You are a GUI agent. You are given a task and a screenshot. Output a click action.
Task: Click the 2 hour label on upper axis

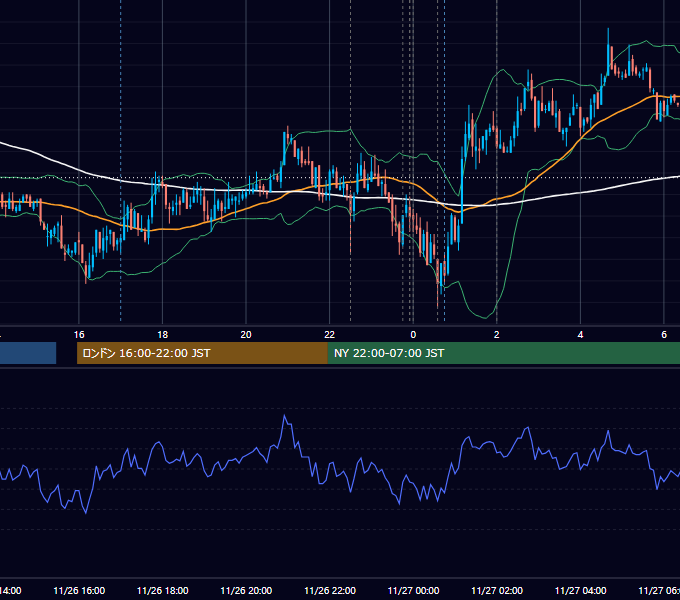[497, 335]
